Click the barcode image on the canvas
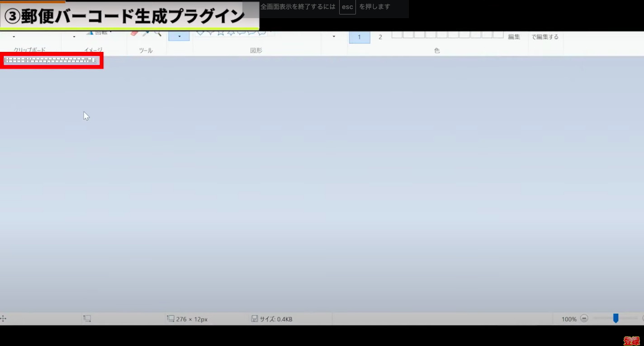 [x=50, y=60]
